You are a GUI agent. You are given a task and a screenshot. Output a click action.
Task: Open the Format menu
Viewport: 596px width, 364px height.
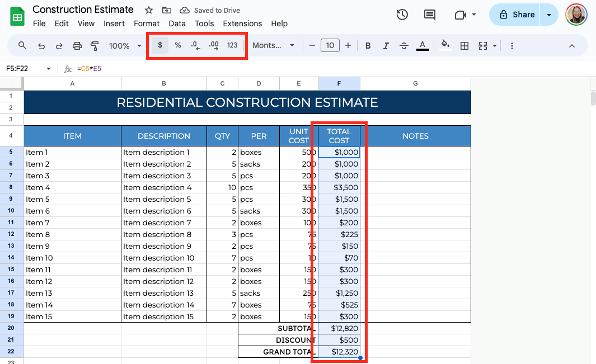coord(147,23)
